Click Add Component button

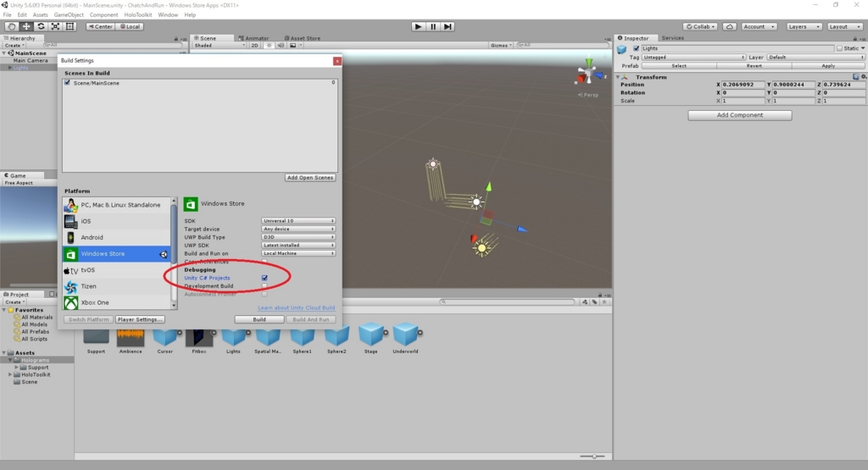[x=739, y=115]
